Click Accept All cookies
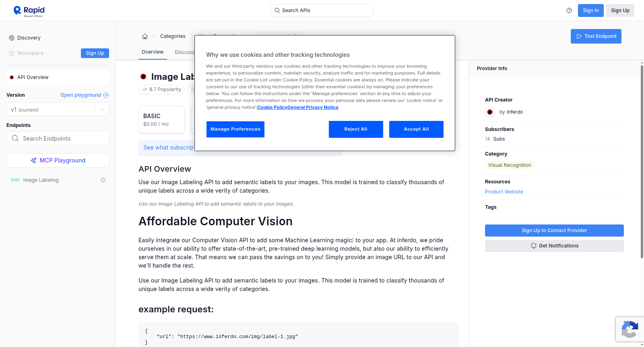The height and width of the screenshot is (347, 644). pos(416,129)
